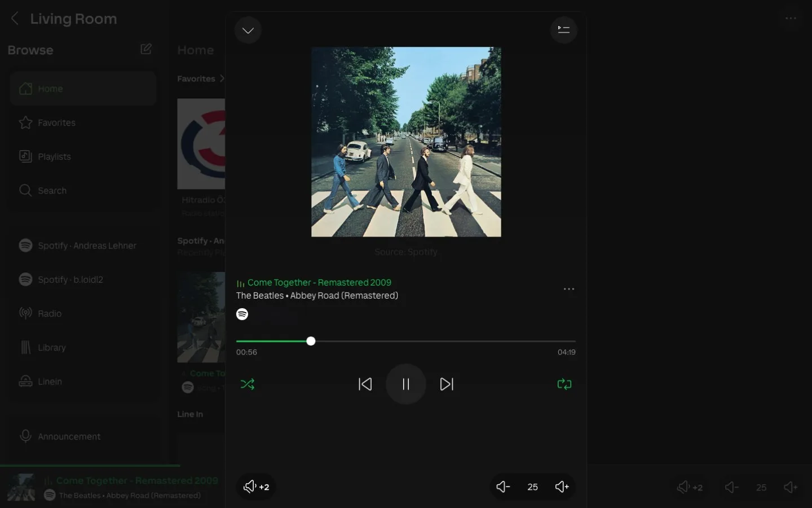Skip to next track

click(x=447, y=384)
